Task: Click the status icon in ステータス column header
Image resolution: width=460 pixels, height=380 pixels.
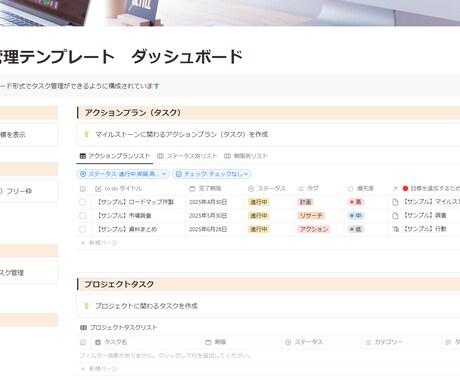Action: (x=251, y=189)
